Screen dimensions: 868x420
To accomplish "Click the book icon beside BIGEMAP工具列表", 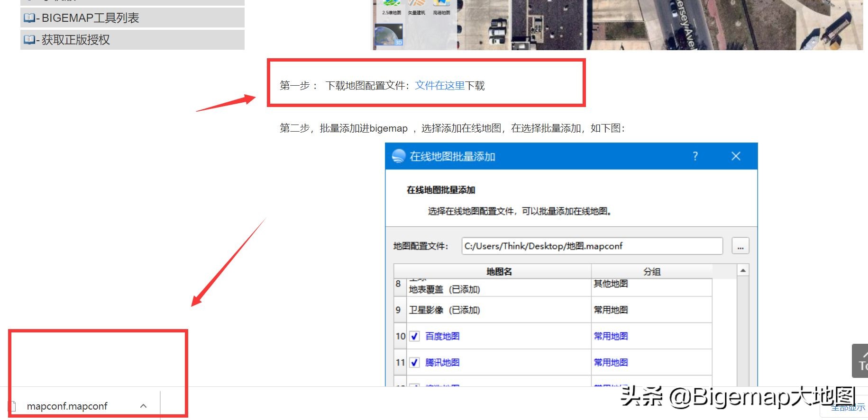I will [x=29, y=18].
